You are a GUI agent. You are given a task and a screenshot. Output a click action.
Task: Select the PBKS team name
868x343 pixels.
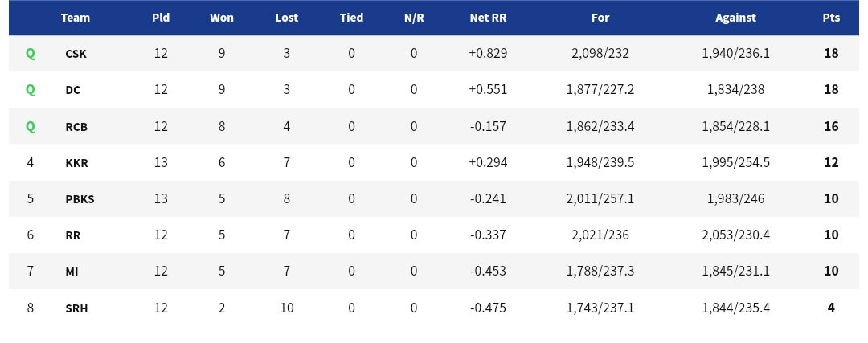click(80, 198)
